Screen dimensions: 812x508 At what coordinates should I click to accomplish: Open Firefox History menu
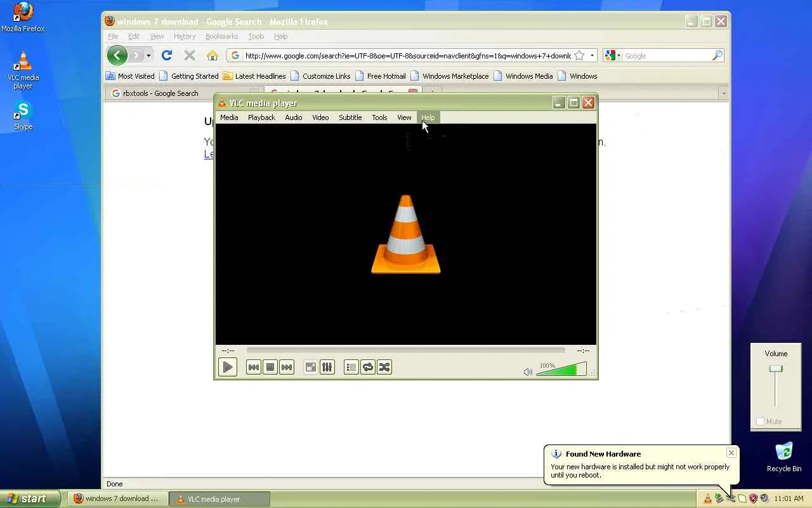[x=185, y=36]
